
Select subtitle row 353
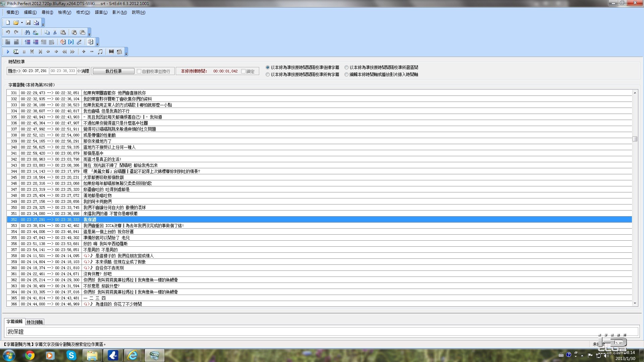click(x=319, y=226)
